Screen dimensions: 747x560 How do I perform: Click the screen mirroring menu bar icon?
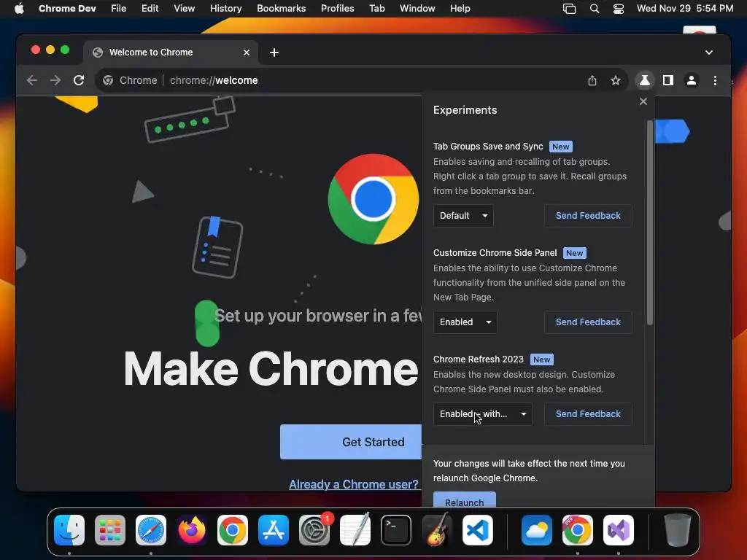click(569, 8)
